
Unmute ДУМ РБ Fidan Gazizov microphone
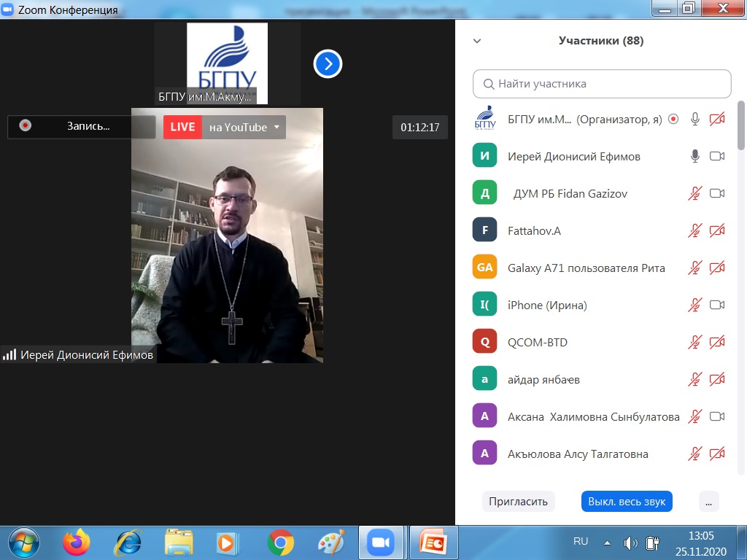[x=695, y=193]
